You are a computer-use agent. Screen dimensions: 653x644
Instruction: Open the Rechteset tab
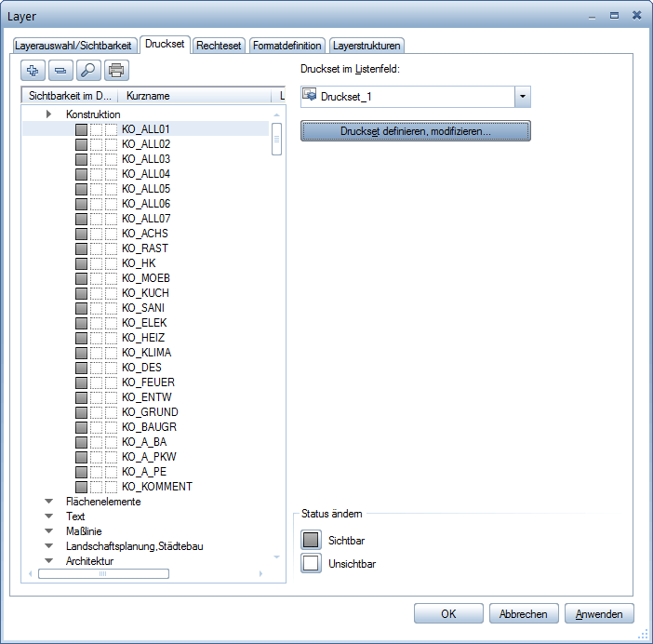(219, 46)
